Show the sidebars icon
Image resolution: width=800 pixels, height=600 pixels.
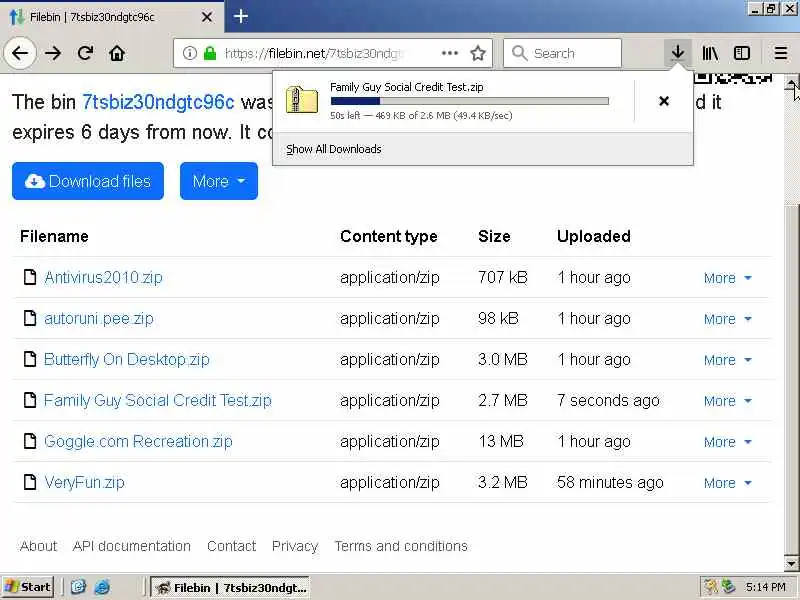click(x=742, y=53)
